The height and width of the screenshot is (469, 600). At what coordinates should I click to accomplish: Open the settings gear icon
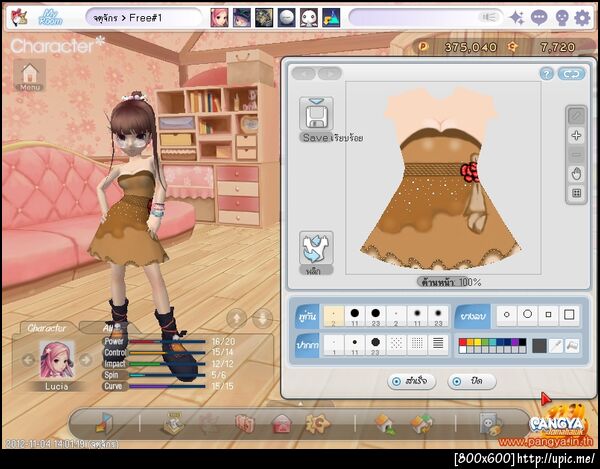(x=582, y=18)
